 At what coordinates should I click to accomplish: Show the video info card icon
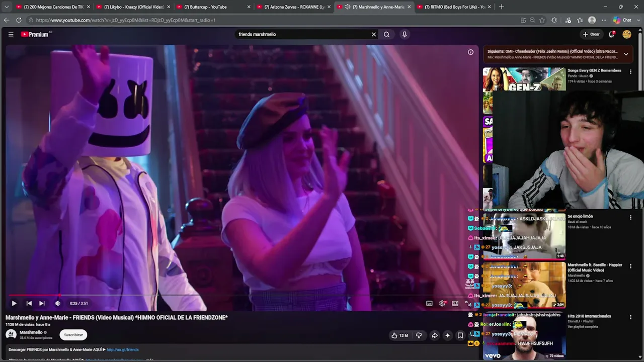[x=470, y=52]
